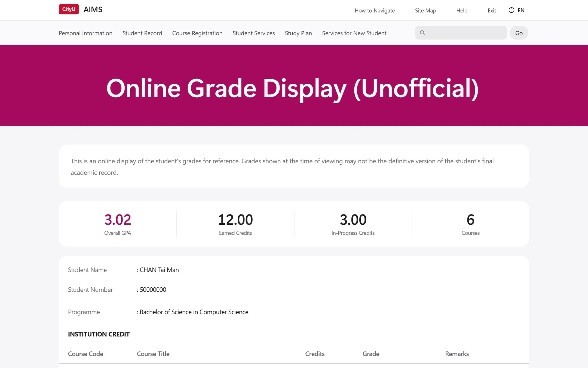Click the AIMS title text

(x=93, y=10)
